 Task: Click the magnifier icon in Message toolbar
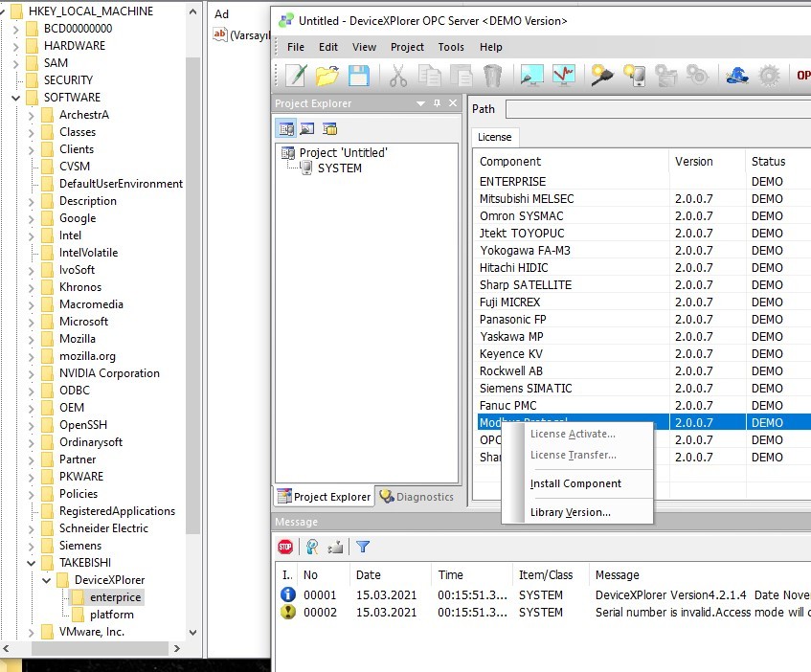tap(312, 547)
